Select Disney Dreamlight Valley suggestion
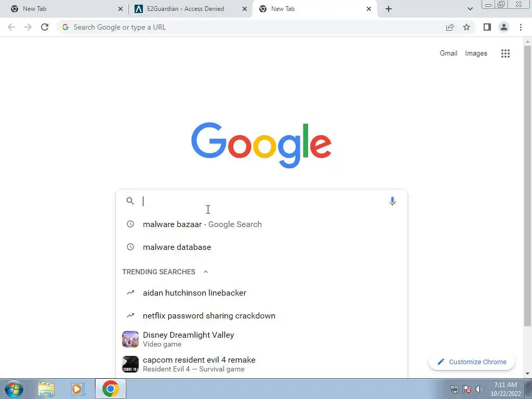This screenshot has height=399, width=532. pos(261,339)
